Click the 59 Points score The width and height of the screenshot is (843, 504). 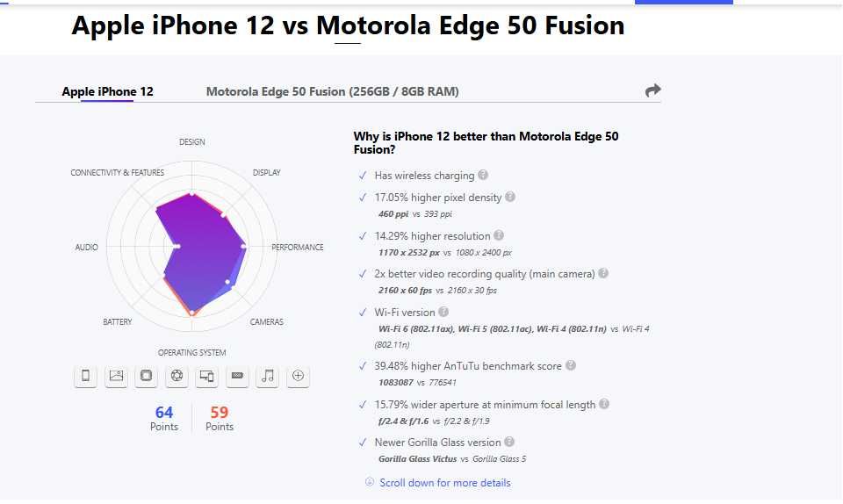point(220,418)
